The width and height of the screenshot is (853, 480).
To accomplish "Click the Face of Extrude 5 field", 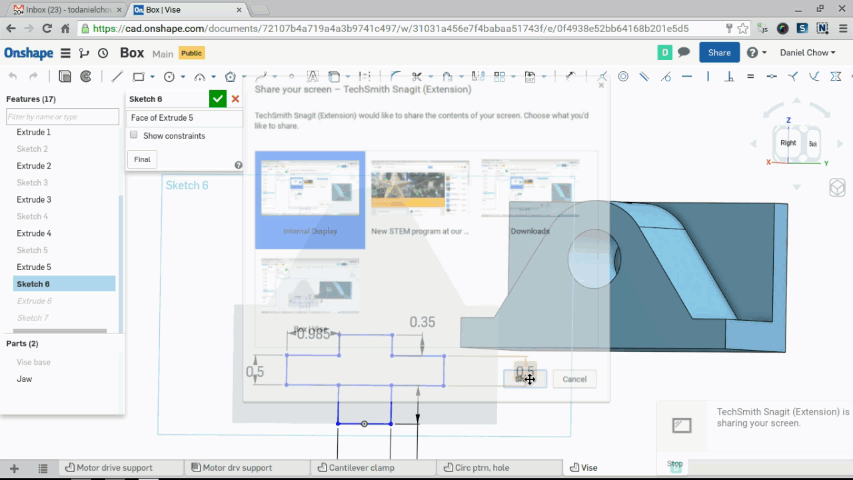I will click(x=184, y=118).
